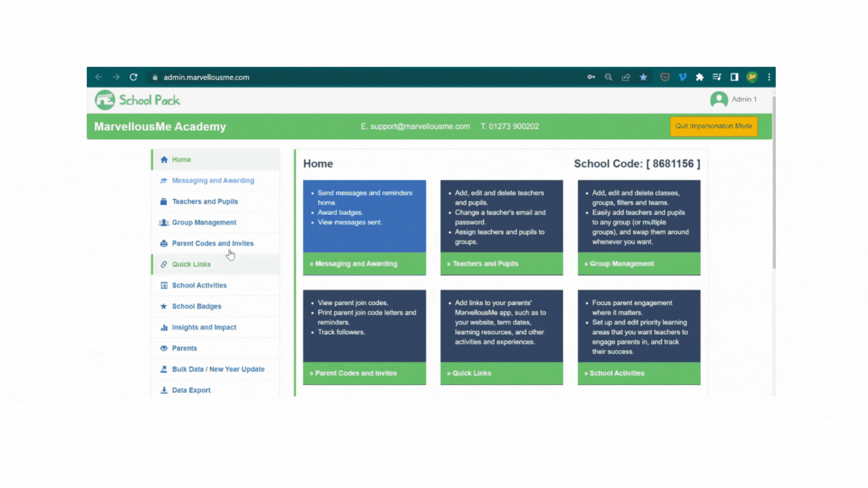Bookmark the page with the star icon
The image size is (868, 488).
point(643,77)
